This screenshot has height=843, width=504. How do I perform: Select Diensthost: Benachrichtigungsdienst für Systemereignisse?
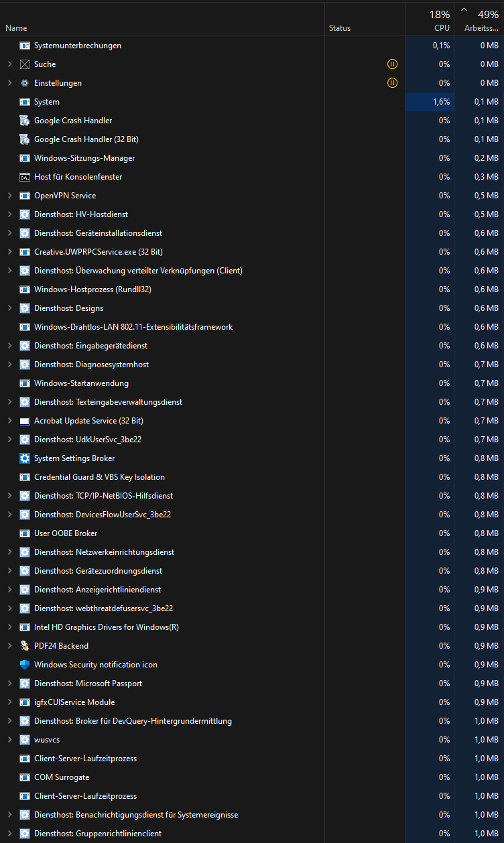pos(252,815)
